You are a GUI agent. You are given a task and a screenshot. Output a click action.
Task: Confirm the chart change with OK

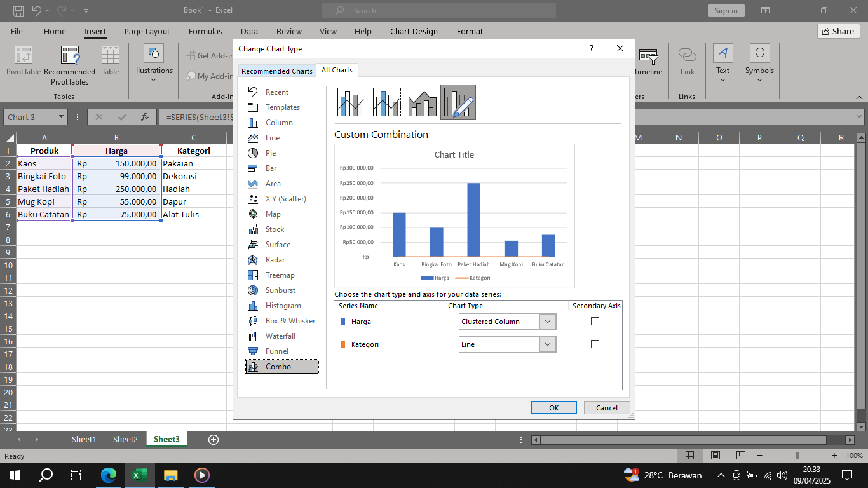pos(553,407)
